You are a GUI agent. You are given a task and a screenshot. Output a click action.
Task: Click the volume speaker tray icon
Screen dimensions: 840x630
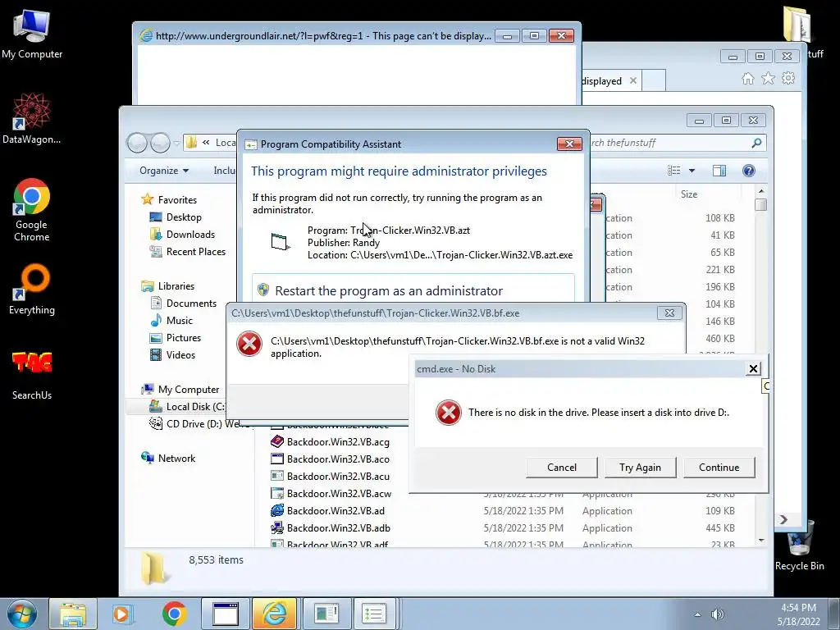coord(717,614)
